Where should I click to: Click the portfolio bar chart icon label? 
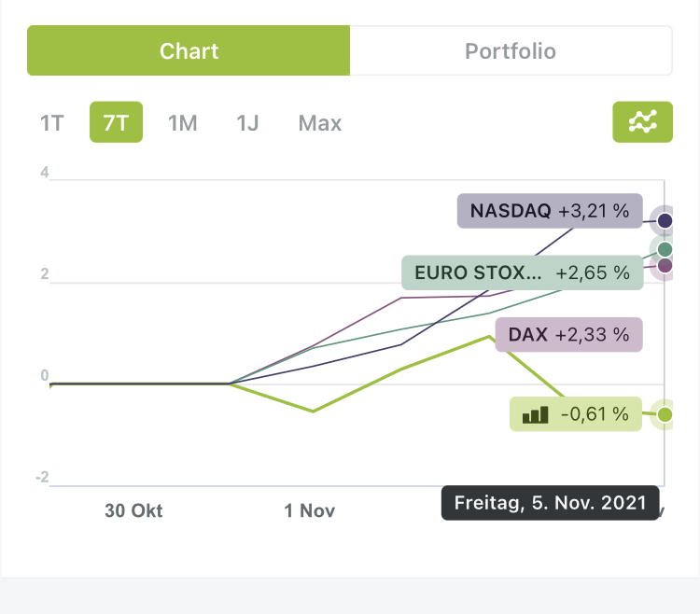tap(536, 413)
